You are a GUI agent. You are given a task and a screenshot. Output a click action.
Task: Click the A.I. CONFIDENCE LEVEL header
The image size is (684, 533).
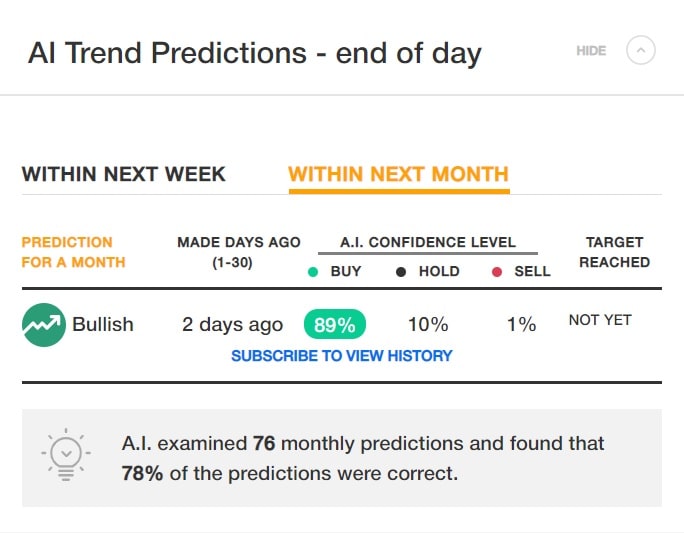[428, 242]
